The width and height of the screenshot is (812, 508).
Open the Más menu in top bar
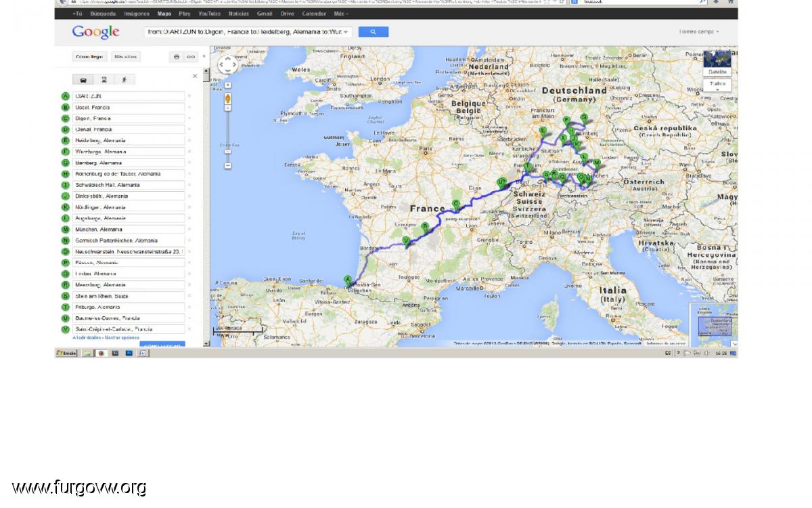pyautogui.click(x=341, y=14)
